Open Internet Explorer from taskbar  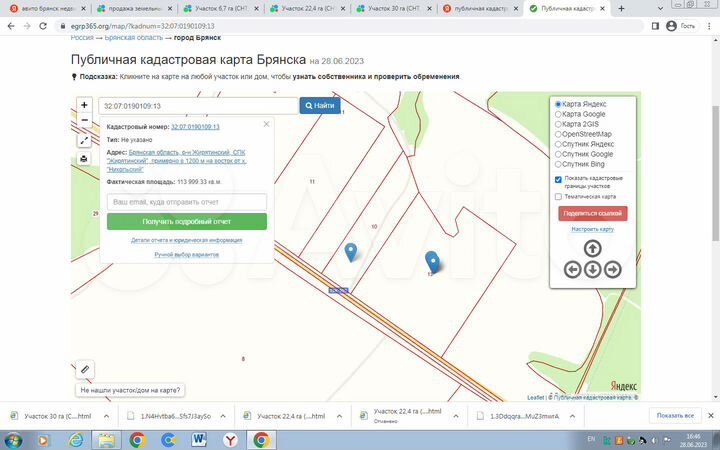(75, 440)
